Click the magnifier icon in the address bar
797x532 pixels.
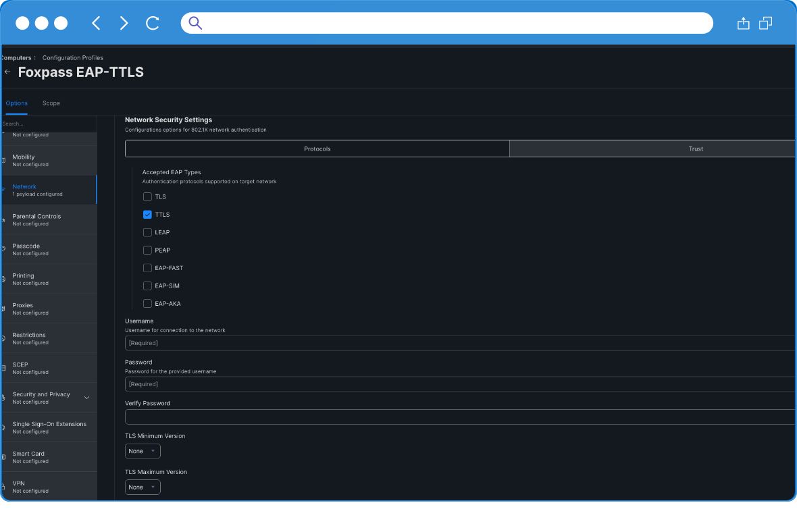[x=195, y=23]
